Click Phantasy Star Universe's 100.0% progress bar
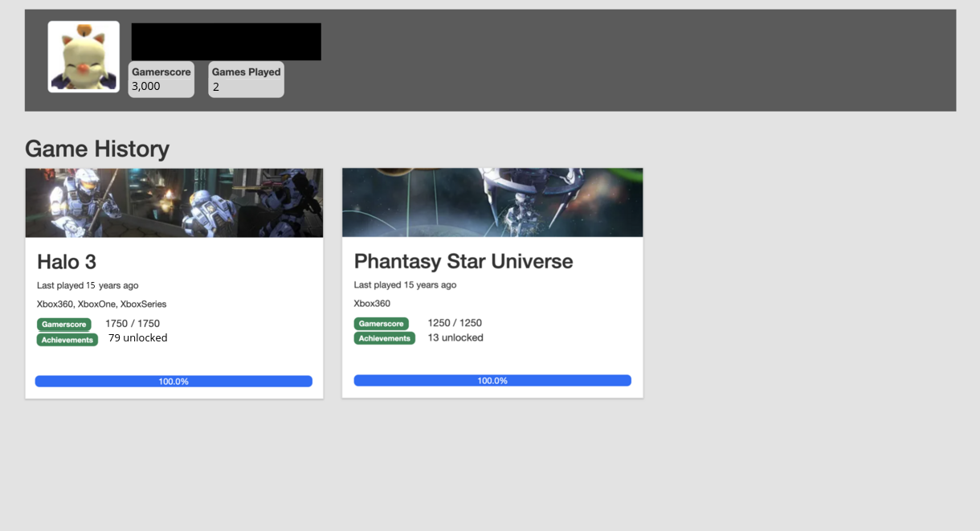Screen dimensions: 980x531 (x=492, y=381)
